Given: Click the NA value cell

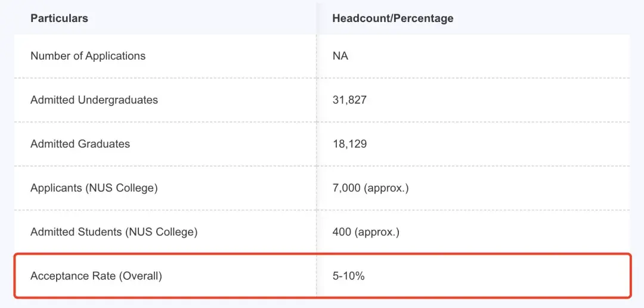Looking at the screenshot, I should point(340,56).
